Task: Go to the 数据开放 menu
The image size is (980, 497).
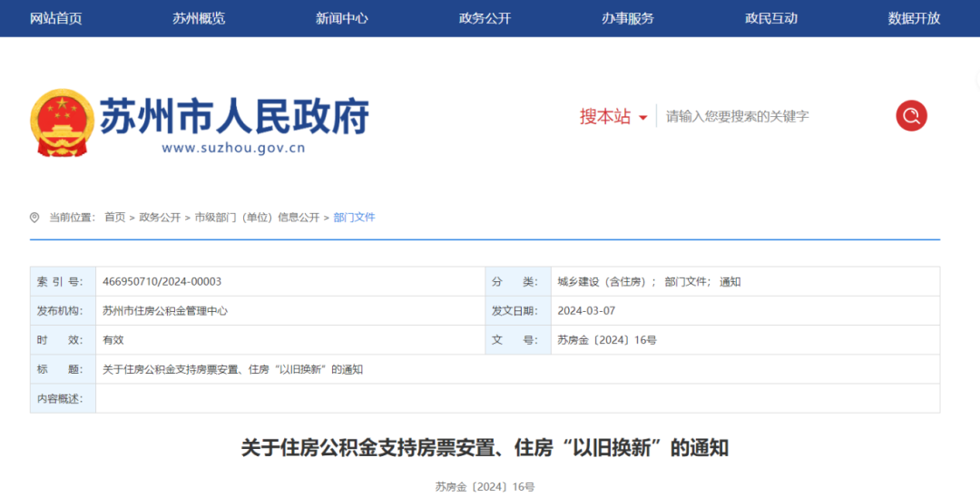Action: [x=914, y=18]
